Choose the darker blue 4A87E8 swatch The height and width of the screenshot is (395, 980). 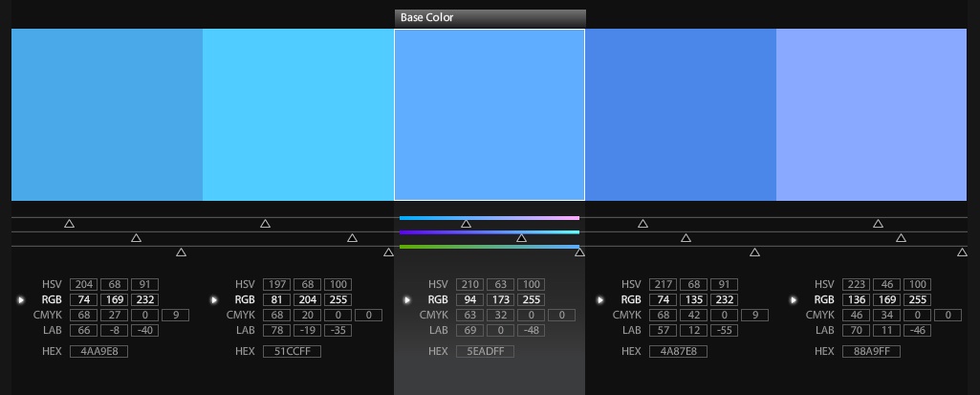(680, 115)
